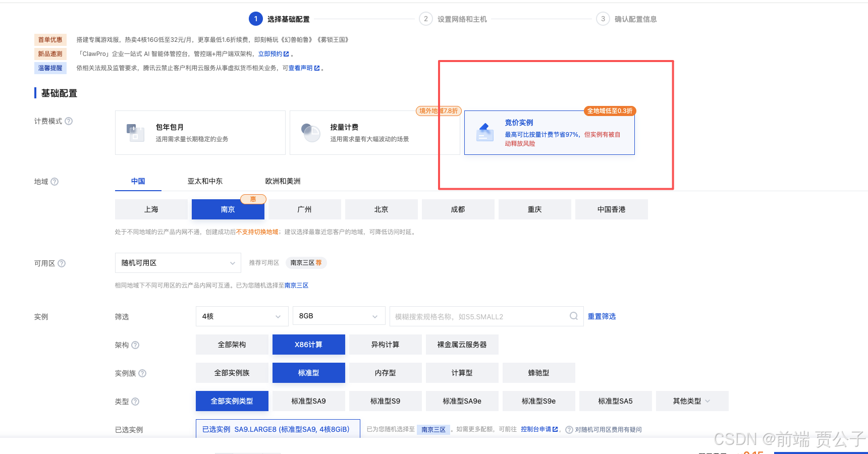Click the help icon beside 类型
The width and height of the screenshot is (868, 454).
click(x=135, y=402)
